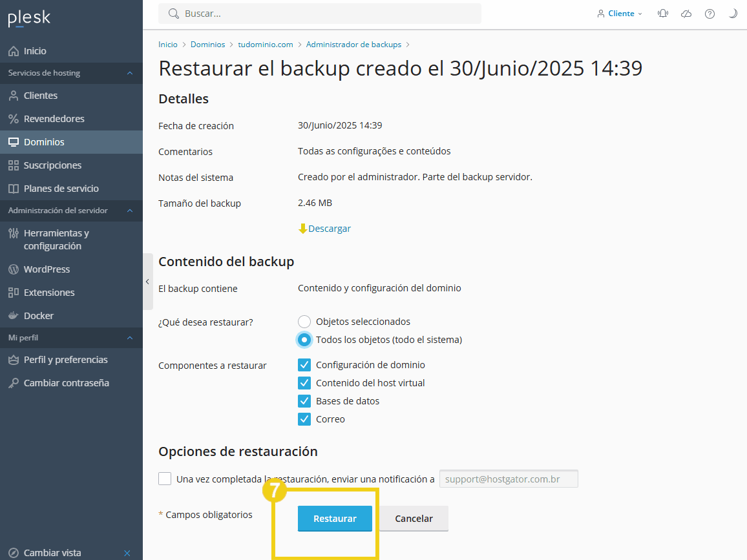747x560 pixels.
Task: Select Dominios in the sidebar
Action: click(72, 142)
